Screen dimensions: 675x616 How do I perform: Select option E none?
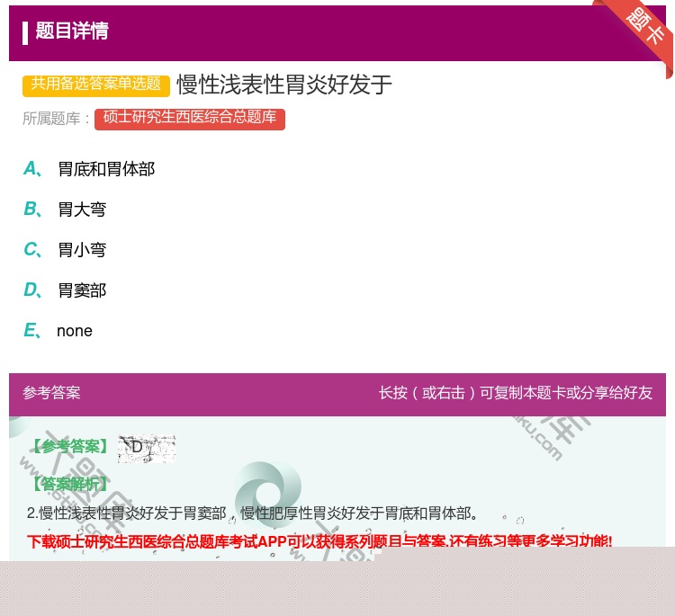(x=58, y=331)
